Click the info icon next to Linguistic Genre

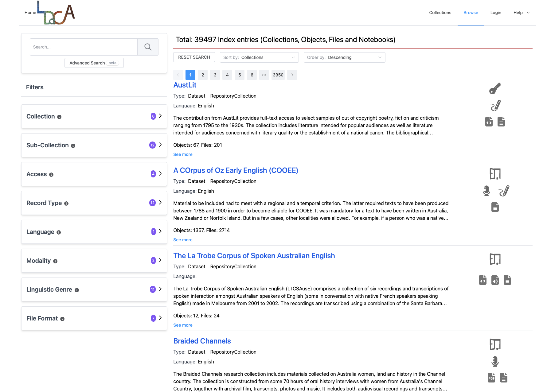[77, 290]
